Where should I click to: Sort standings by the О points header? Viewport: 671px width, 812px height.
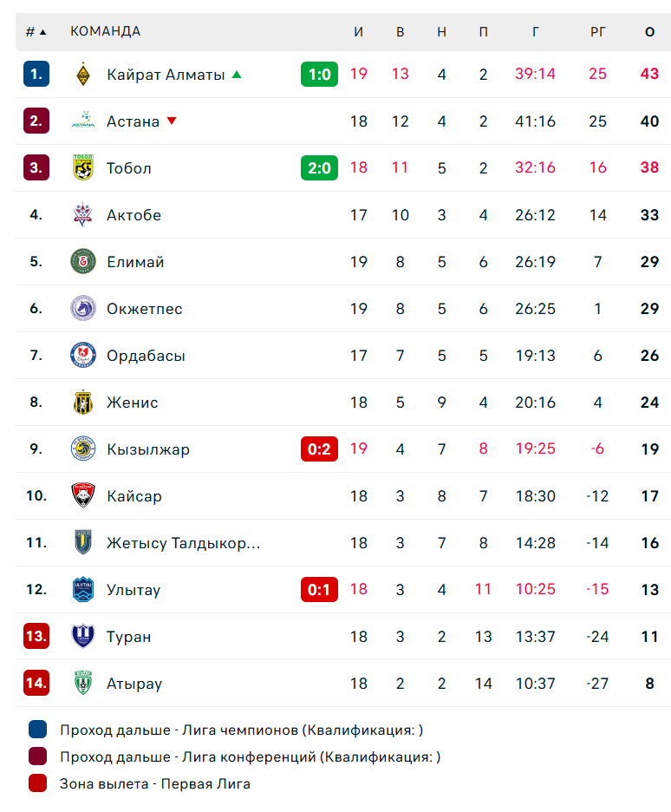click(650, 31)
